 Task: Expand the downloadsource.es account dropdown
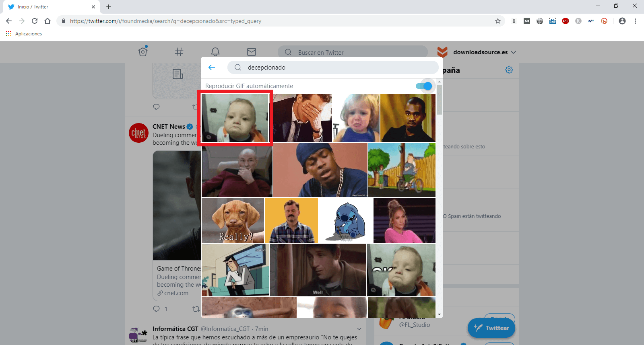477,52
